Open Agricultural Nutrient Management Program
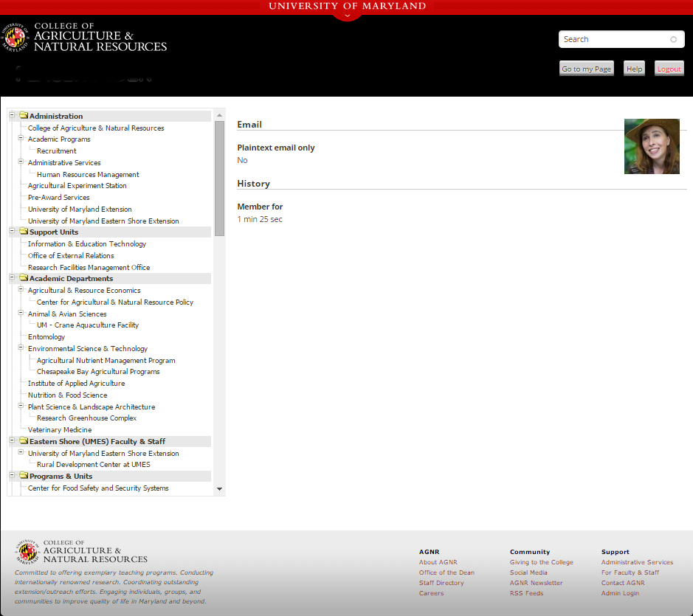This screenshot has width=693, height=616. [106, 361]
